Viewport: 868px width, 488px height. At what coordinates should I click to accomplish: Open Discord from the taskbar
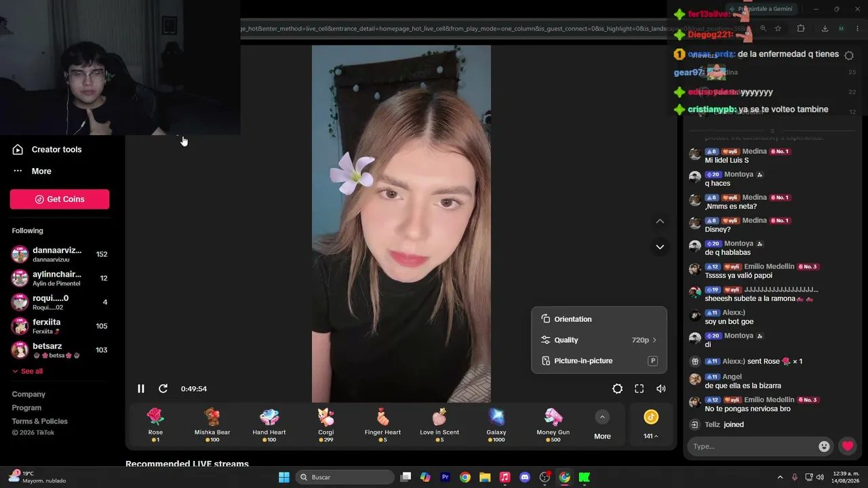pos(524,477)
